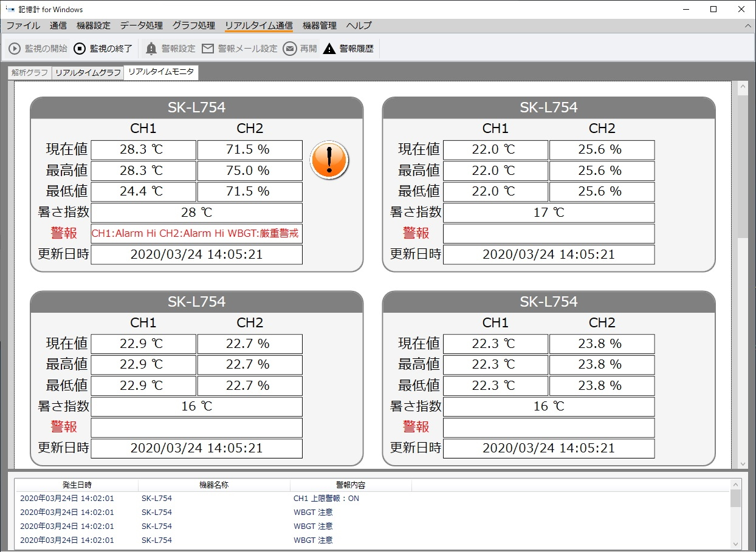This screenshot has height=552, width=756.
Task: Open the グラフ処理 menu
Action: (x=193, y=26)
